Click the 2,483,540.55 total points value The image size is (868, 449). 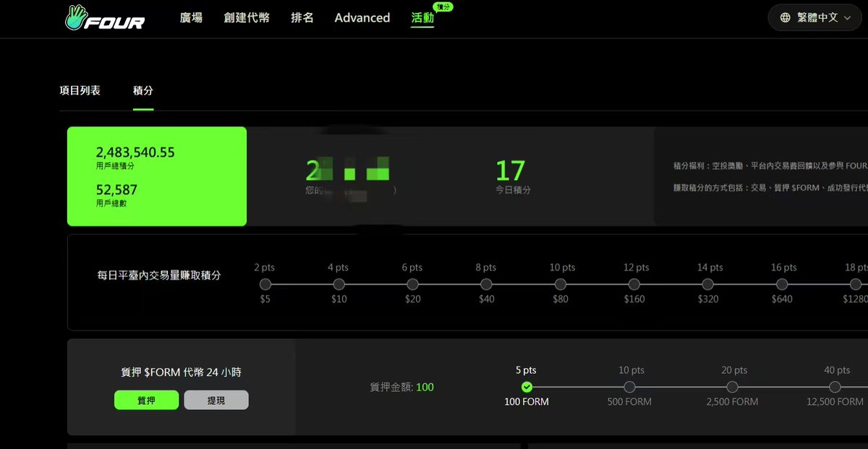point(135,153)
